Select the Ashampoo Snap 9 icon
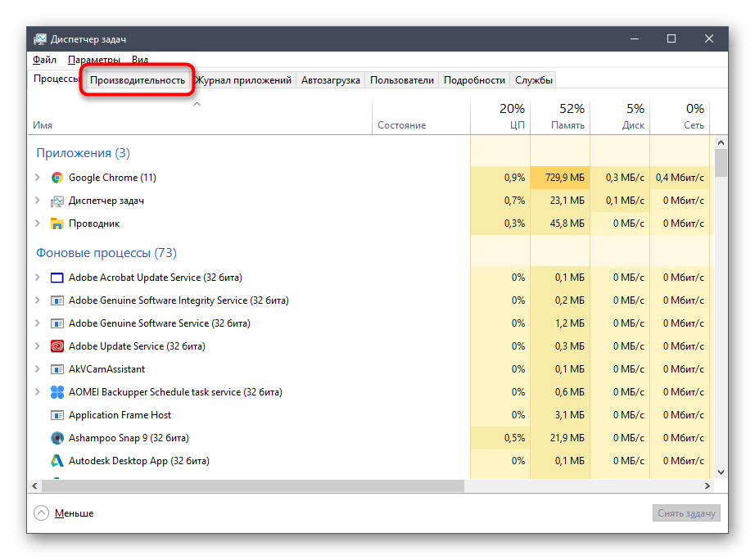This screenshot has height=560, width=755. pyautogui.click(x=57, y=438)
